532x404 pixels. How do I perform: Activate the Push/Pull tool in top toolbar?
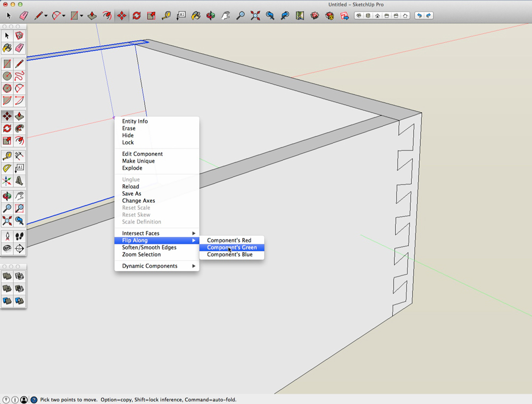tap(92, 16)
